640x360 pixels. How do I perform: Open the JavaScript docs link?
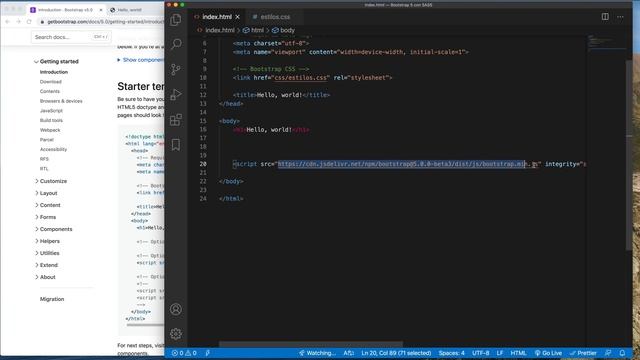pos(51,111)
